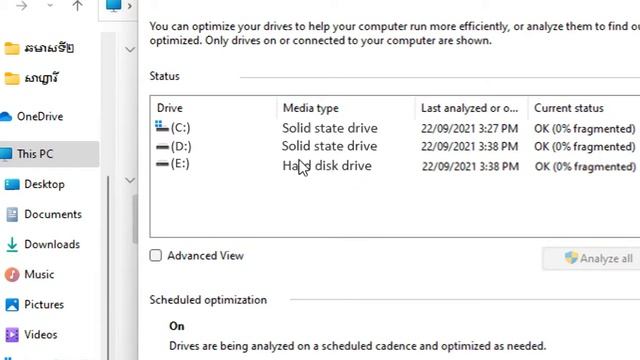The width and height of the screenshot is (640, 360).
Task: Select This PC in navigation pane
Action: pos(49,154)
